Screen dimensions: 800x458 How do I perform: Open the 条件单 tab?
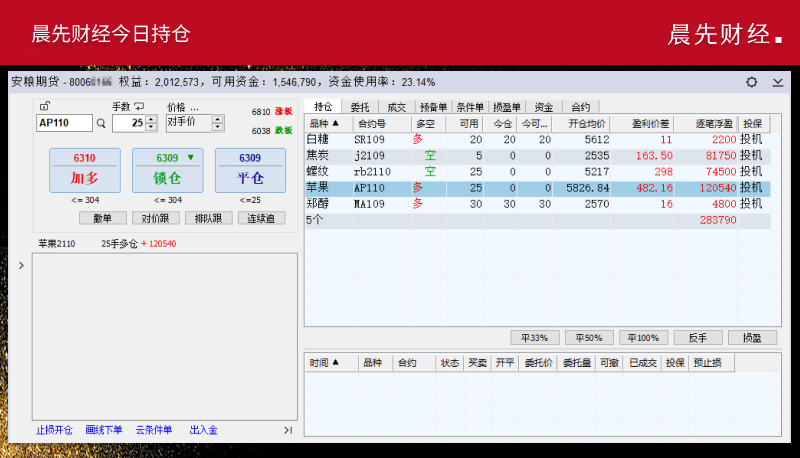pos(469,106)
